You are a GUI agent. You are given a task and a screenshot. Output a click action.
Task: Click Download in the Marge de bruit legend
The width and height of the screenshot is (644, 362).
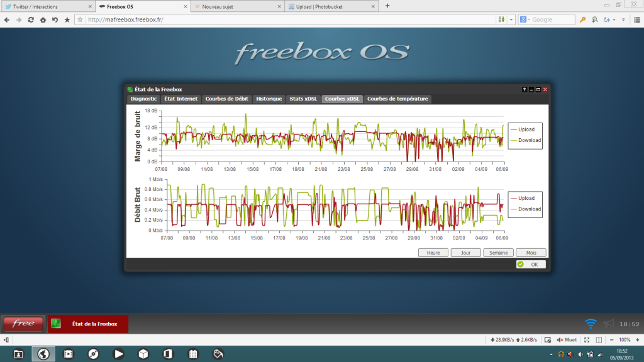coord(530,140)
